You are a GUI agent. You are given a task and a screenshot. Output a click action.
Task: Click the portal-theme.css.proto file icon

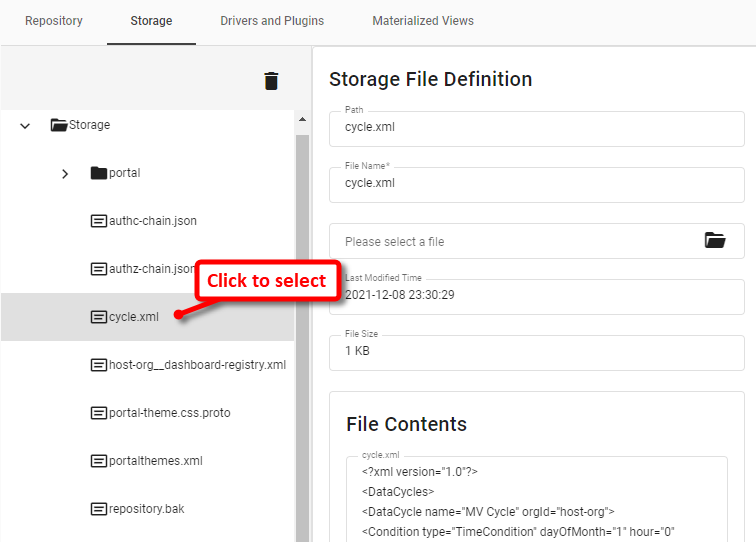pyautogui.click(x=99, y=413)
